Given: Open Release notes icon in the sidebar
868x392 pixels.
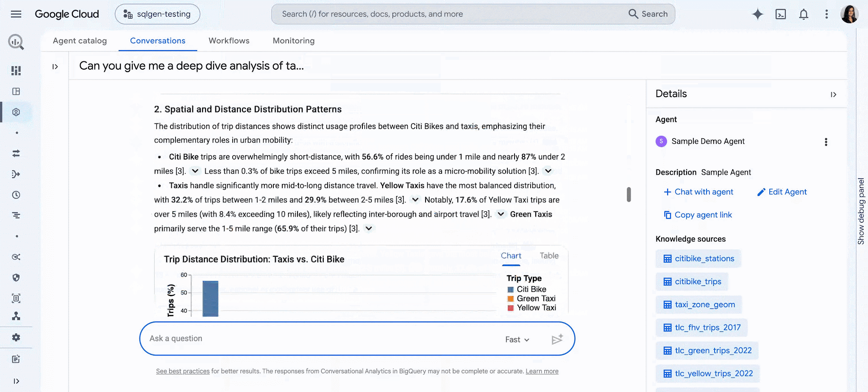Looking at the screenshot, I should (x=16, y=359).
